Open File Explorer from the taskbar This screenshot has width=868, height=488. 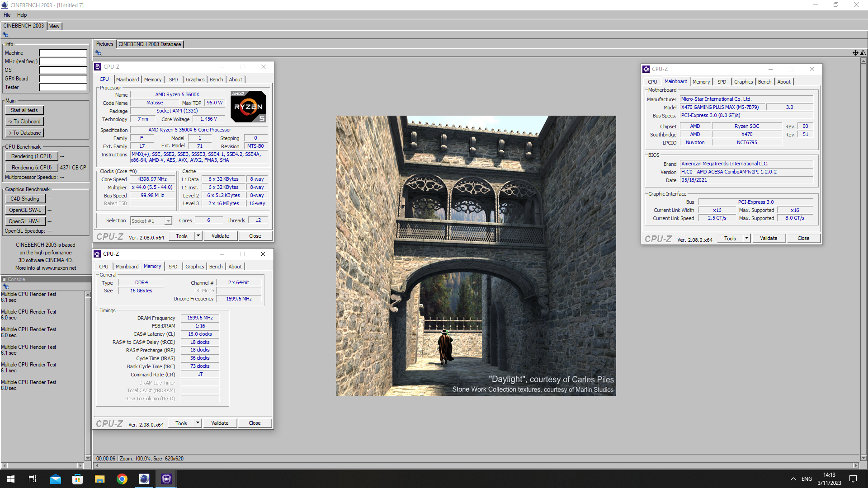[99, 479]
